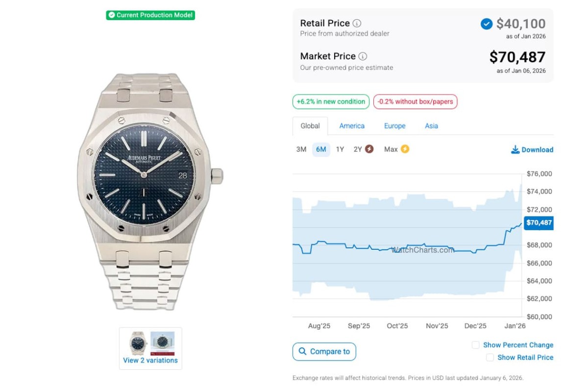The width and height of the screenshot is (588, 389).
Task: Select the Asia market tab
Action: pyautogui.click(x=431, y=126)
